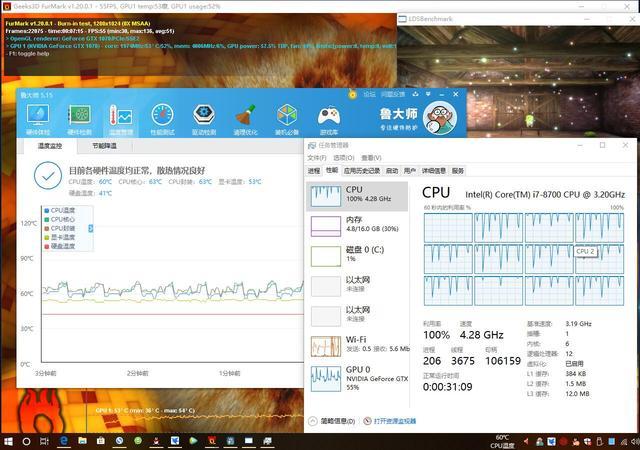Select the Wi-Fi sidebar item
Image resolution: width=640 pixels, height=450 pixels.
coord(357,346)
